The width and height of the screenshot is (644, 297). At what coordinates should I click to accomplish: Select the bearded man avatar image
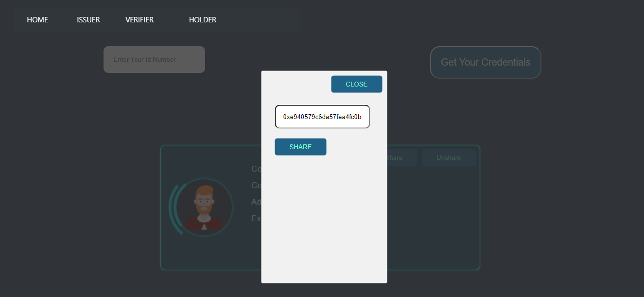pos(204,208)
